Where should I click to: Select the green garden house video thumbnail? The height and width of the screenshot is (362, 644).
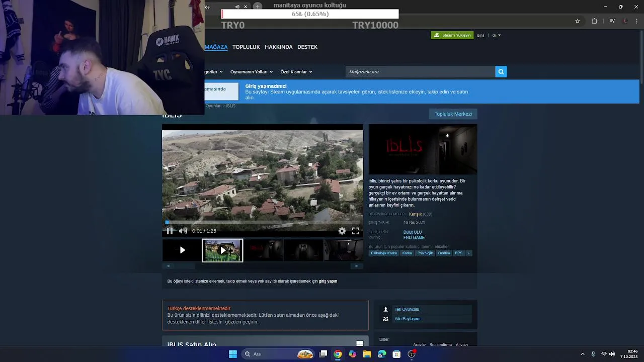pos(222,250)
